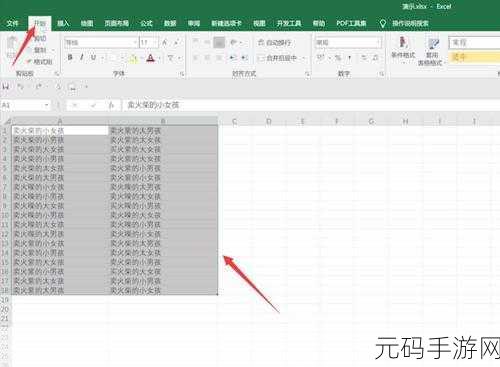Apply the yellow fill color bucket
The width and height of the screenshot is (500, 367).
click(134, 59)
